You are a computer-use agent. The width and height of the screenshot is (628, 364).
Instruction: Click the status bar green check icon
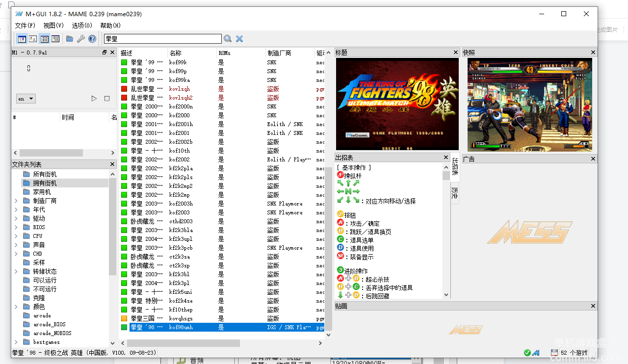(527, 353)
